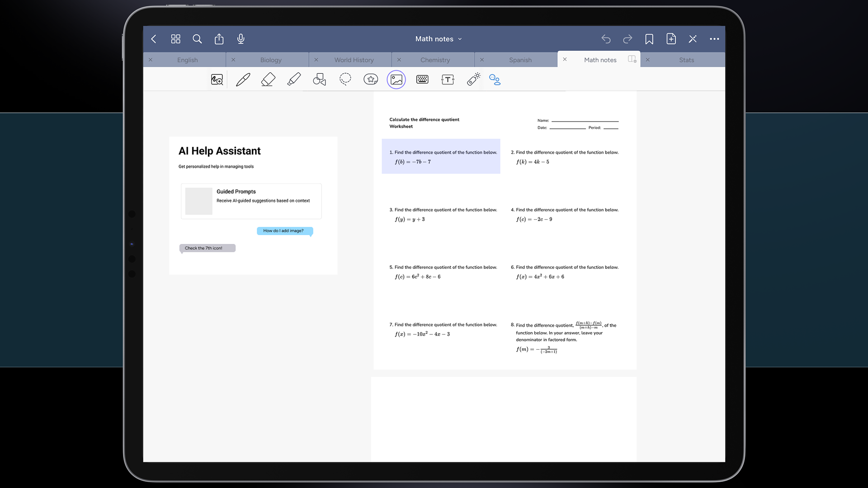Select the Shapes tool

coord(320,80)
